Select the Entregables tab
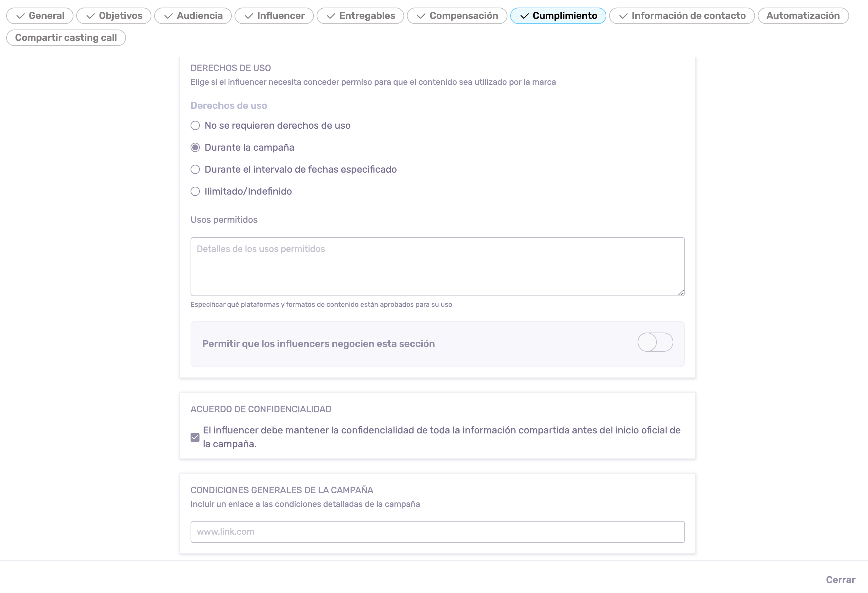Image resolution: width=868 pixels, height=593 pixels. pyautogui.click(x=361, y=16)
